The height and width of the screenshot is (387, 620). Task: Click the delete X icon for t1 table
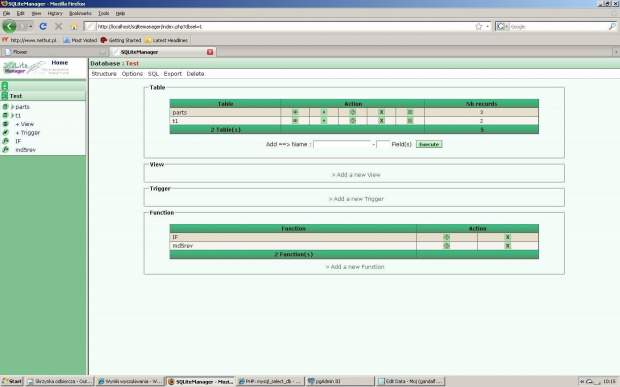tap(381, 121)
